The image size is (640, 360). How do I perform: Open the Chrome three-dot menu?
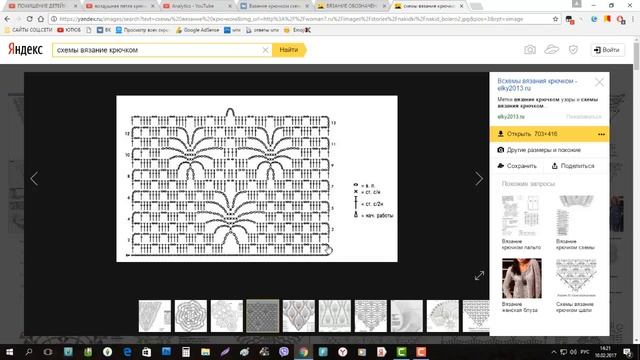pyautogui.click(x=633, y=19)
